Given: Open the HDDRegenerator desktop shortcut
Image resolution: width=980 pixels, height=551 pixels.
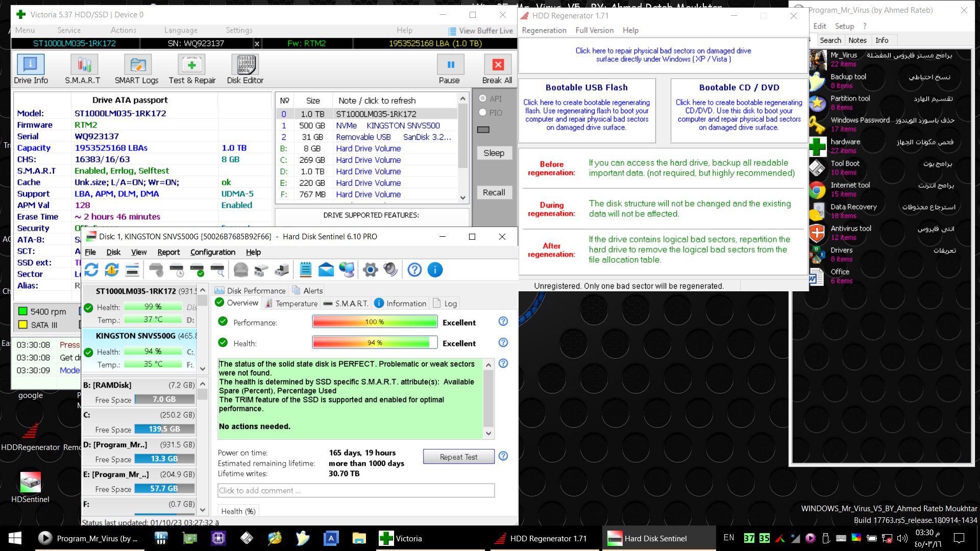Looking at the screenshot, I should pyautogui.click(x=31, y=437).
